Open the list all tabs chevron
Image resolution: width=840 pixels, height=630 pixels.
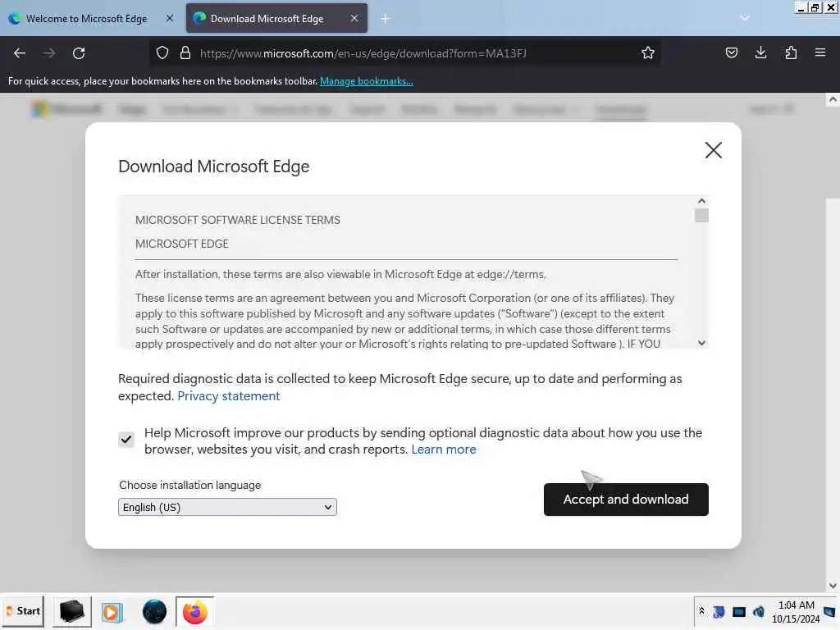click(x=744, y=18)
